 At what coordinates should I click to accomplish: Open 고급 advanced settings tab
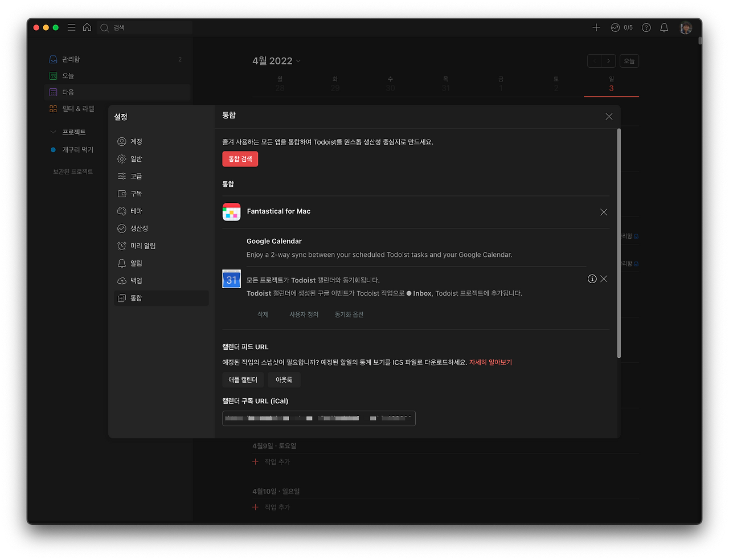[161, 177]
